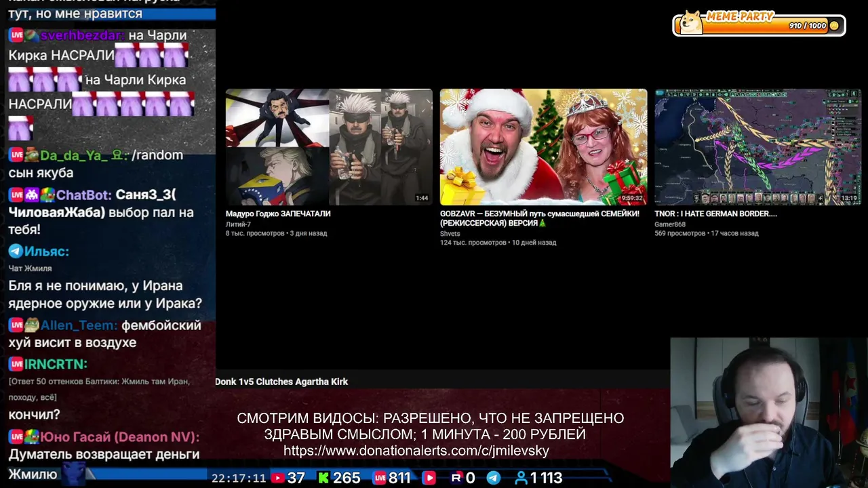The image size is (868, 488).
Task: Open the donationalerts.com/c/jmilevsky link
Action: pos(416,451)
